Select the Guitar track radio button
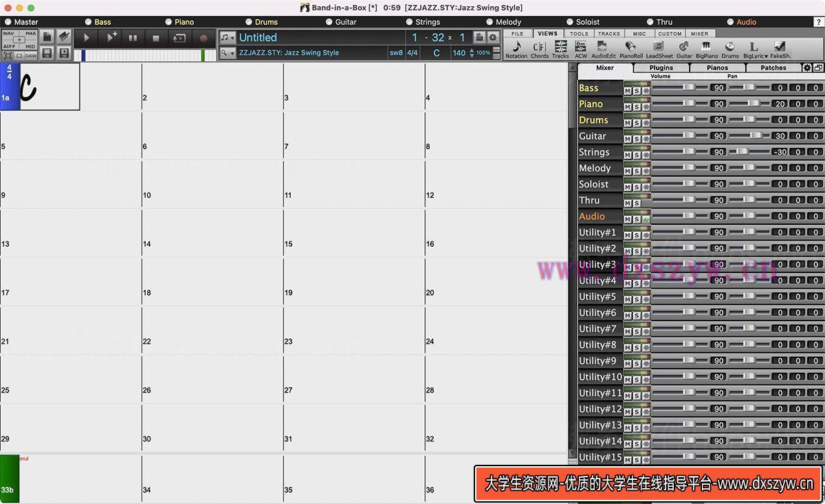Screen dimensions: 825x504 [329, 22]
